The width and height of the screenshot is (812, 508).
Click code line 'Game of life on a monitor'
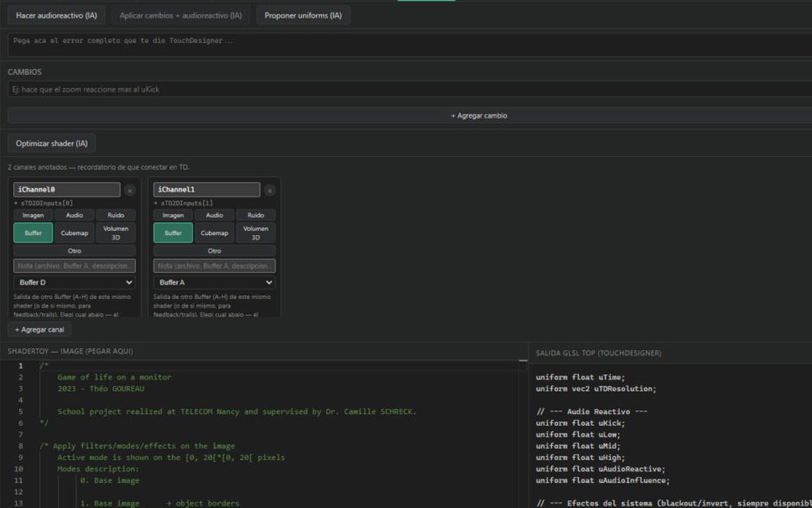[114, 377]
